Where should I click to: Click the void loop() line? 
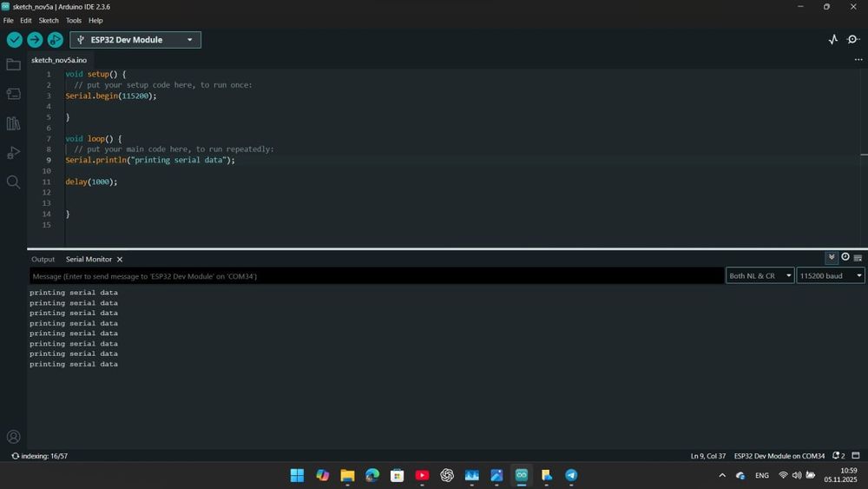94,138
